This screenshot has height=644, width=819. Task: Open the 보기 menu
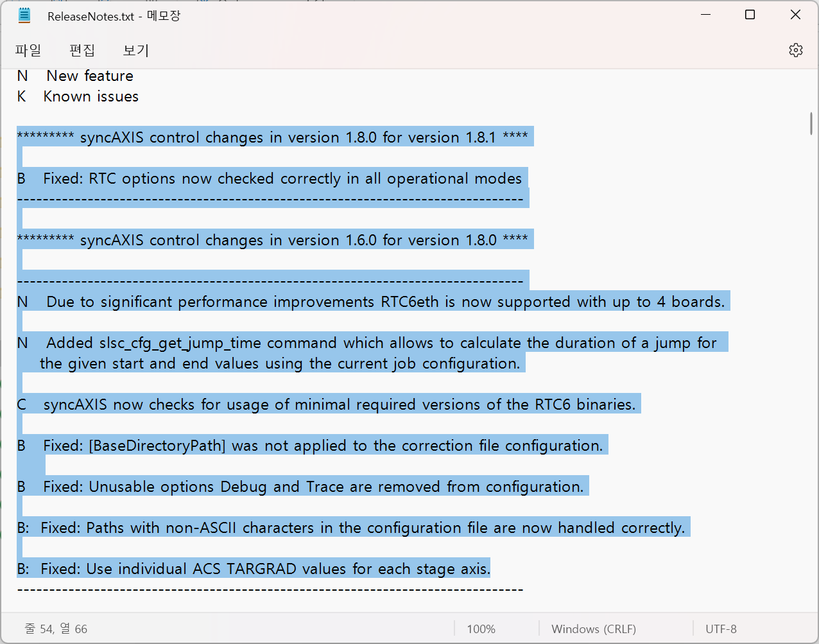[135, 50]
